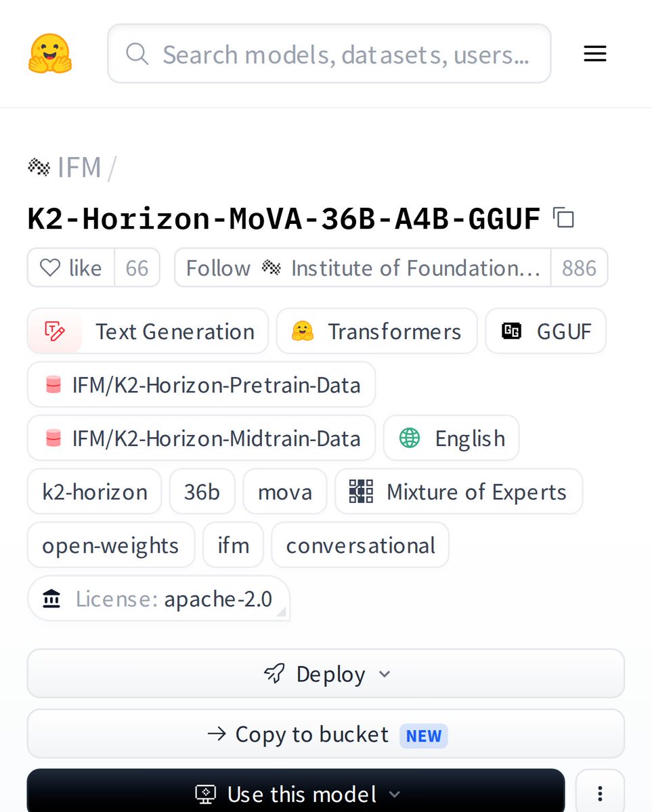Open the three-dot more options menu
Image resolution: width=652 pixels, height=812 pixels.
(600, 793)
